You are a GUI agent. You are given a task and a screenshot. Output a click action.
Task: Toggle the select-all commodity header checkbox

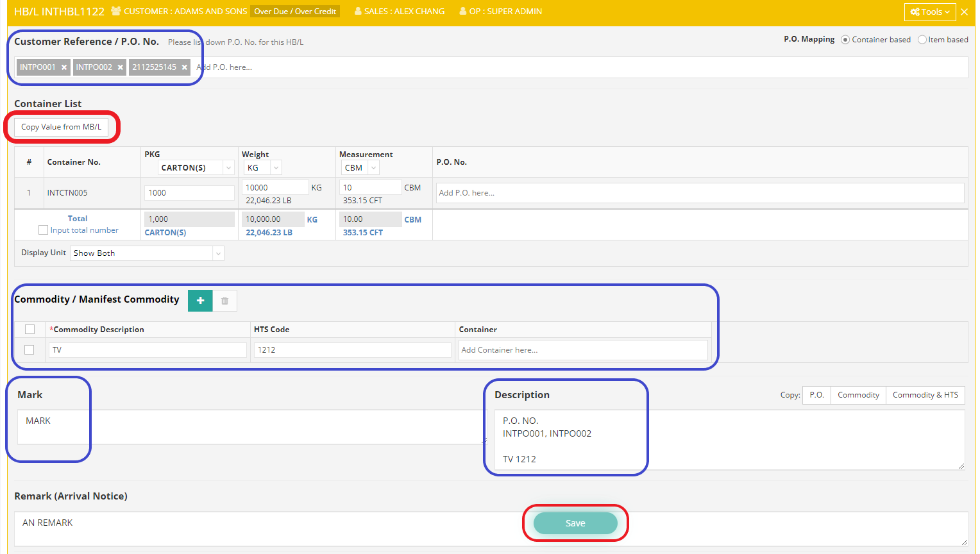(30, 330)
